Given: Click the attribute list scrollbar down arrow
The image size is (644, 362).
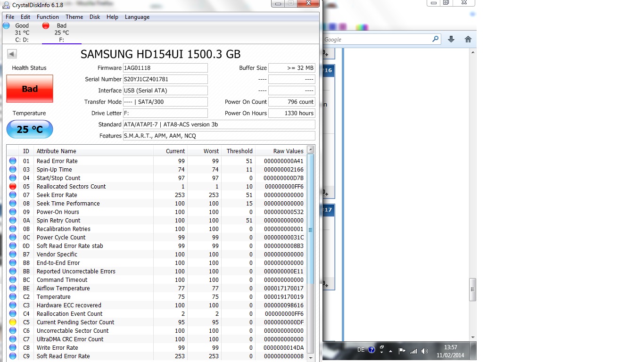Looking at the screenshot, I should (310, 358).
